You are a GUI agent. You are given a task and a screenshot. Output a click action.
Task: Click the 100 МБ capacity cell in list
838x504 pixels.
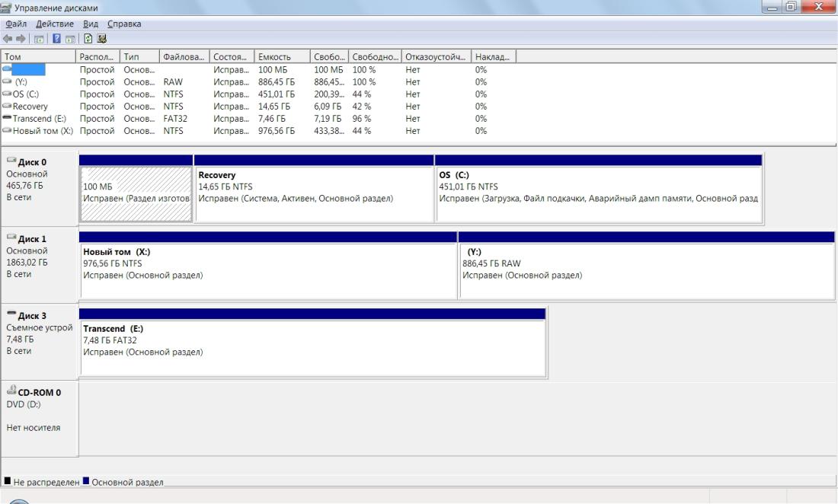pos(273,69)
